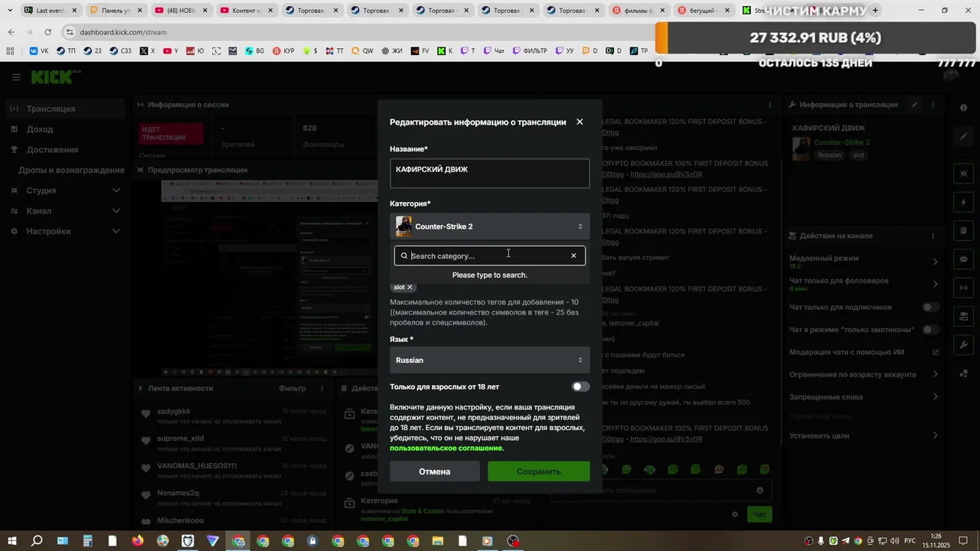Click the wrench icon in right sidebar
The image size is (980, 551).
point(964,345)
